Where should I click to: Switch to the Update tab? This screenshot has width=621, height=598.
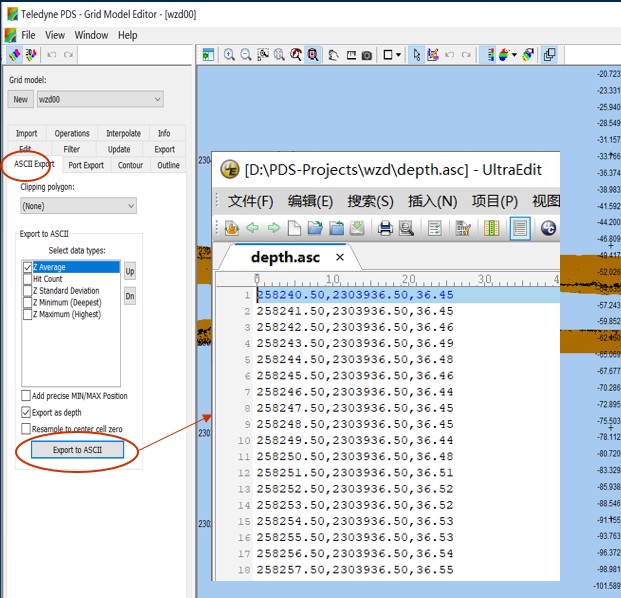[119, 149]
